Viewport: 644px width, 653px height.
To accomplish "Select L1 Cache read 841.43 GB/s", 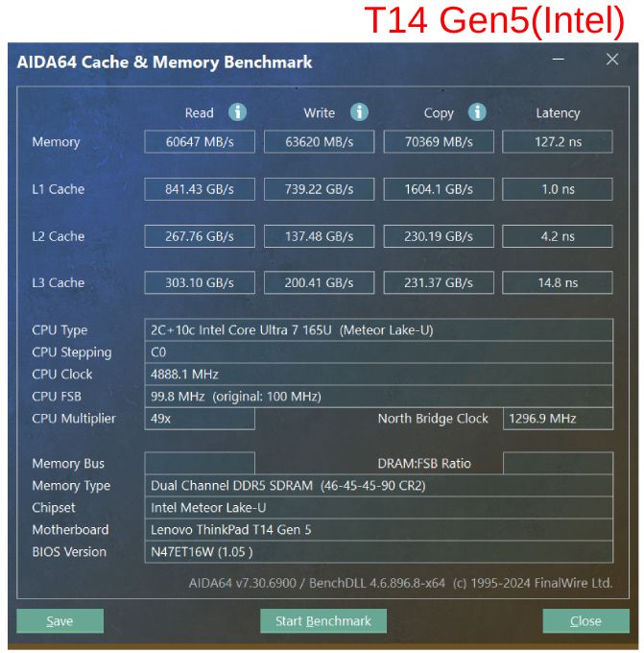I will (200, 189).
